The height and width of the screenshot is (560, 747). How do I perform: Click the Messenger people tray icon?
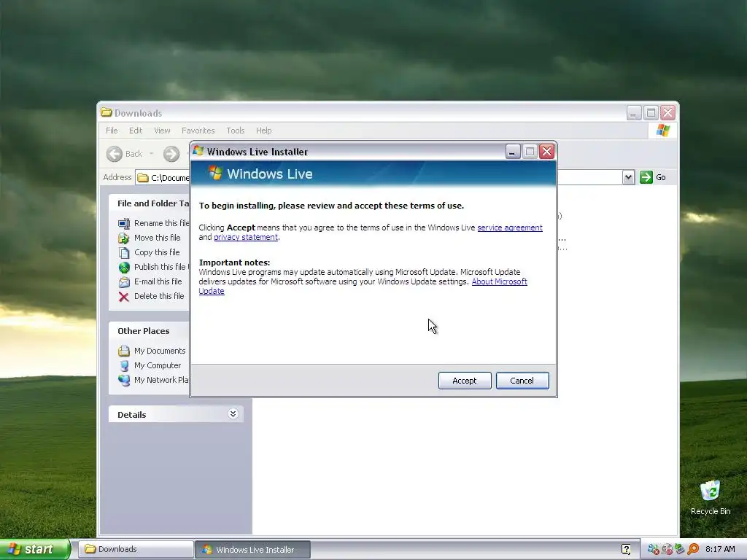(653, 549)
